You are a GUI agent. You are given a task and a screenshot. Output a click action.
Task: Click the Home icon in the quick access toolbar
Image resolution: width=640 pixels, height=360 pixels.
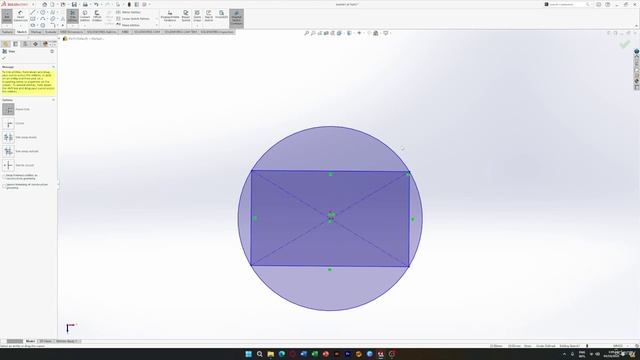[44, 4]
